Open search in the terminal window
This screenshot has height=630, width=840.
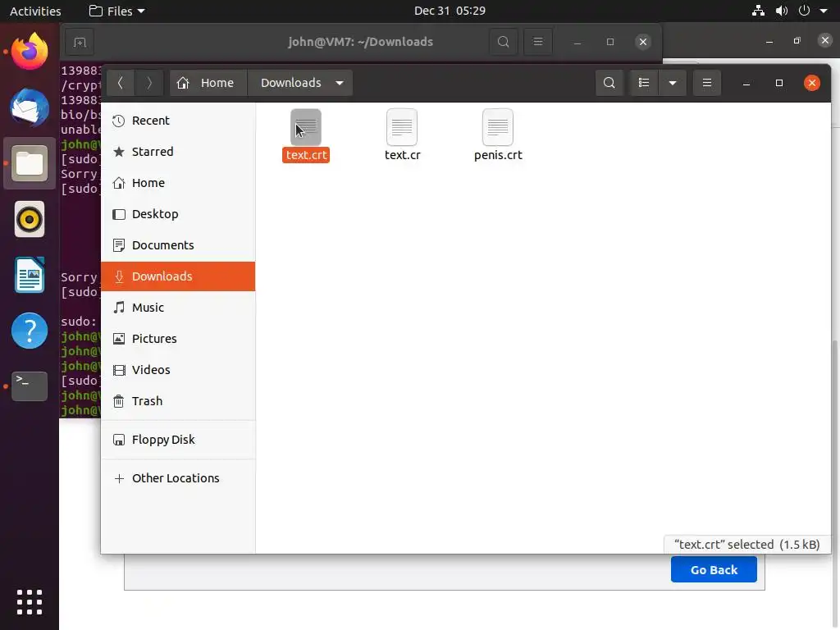tap(503, 42)
